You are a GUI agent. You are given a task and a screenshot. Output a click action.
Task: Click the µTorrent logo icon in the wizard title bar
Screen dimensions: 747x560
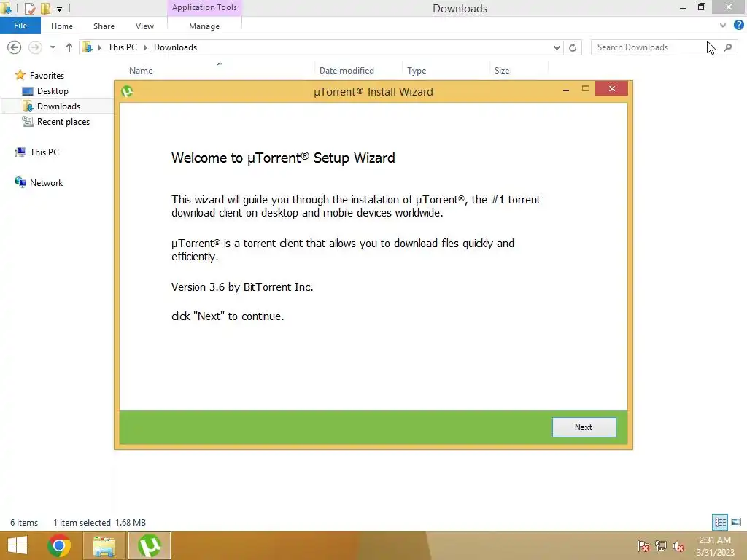pyautogui.click(x=127, y=91)
